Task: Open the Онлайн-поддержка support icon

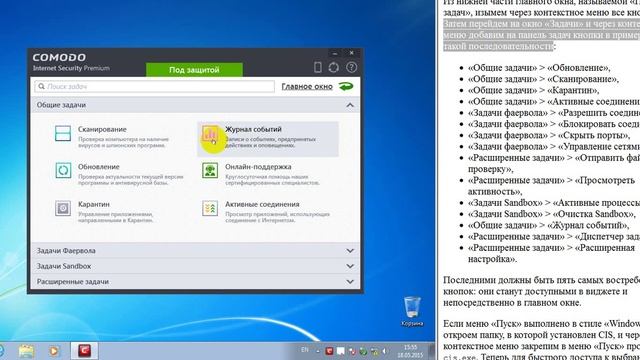Action: tap(210, 170)
